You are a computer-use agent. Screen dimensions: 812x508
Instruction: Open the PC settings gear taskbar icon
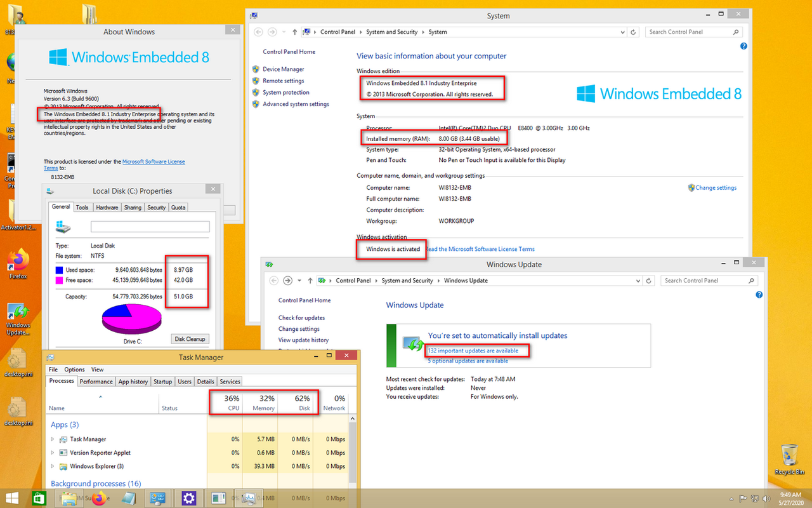(188, 498)
